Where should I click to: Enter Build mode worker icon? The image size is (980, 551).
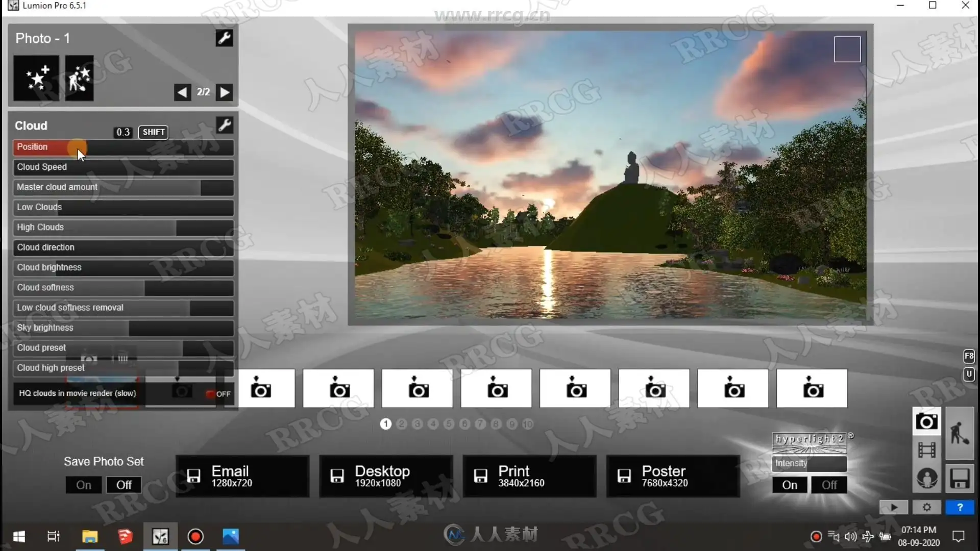pos(960,434)
